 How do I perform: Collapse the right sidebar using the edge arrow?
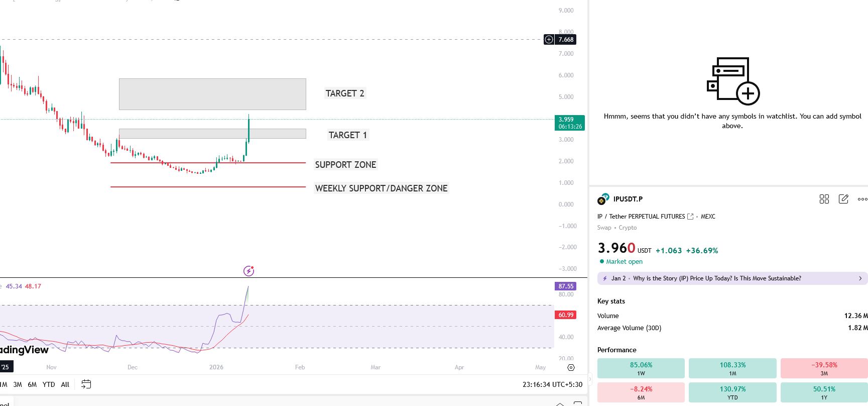point(590,378)
